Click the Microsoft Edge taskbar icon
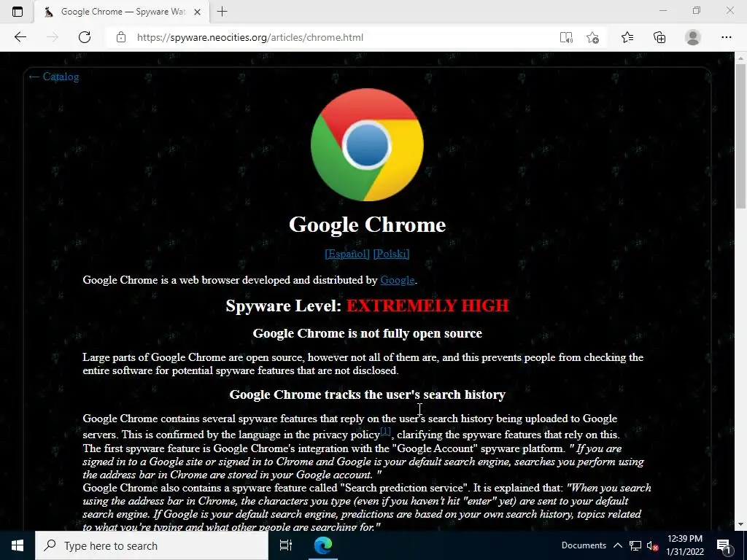747x560 pixels. (323, 545)
